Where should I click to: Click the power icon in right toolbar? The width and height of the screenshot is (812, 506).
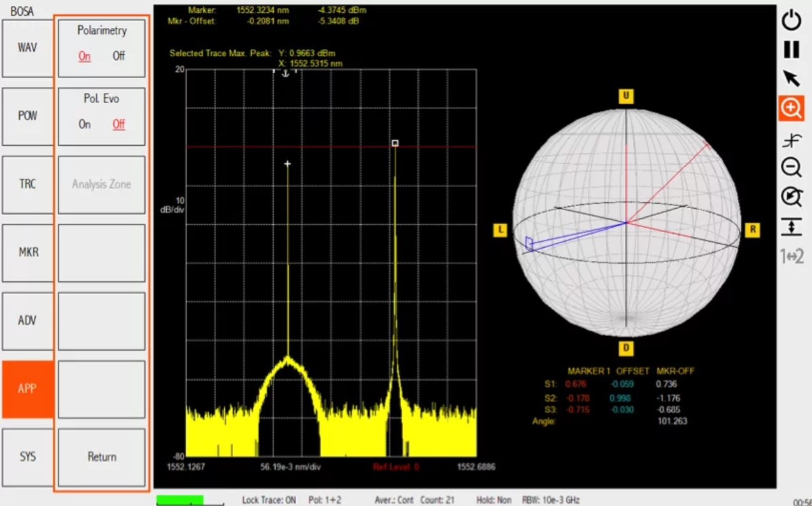pos(791,20)
